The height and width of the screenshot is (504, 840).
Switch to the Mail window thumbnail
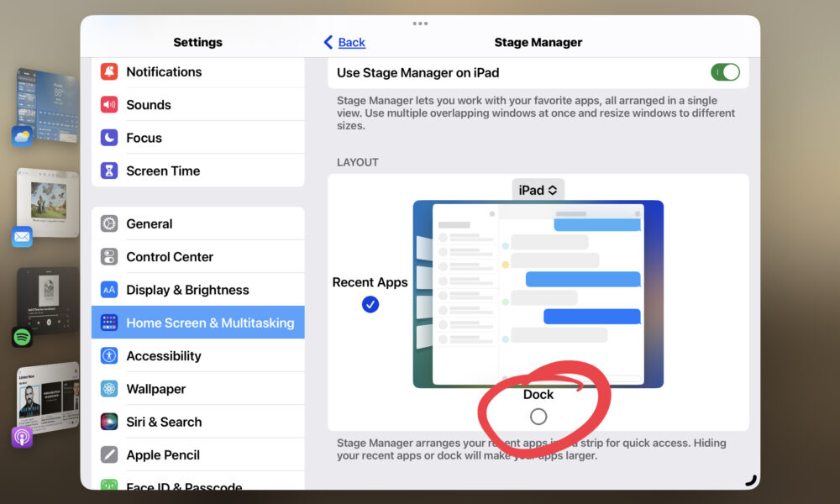click(48, 202)
